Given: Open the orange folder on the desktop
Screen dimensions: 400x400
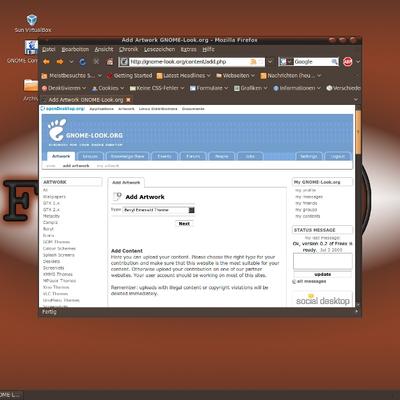Looking at the screenshot, I should point(31,85).
